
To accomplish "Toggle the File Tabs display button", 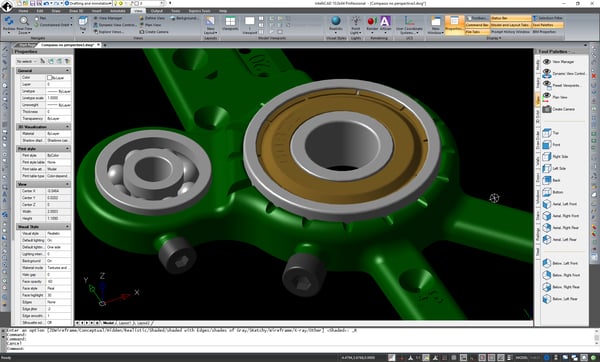I will (x=477, y=32).
